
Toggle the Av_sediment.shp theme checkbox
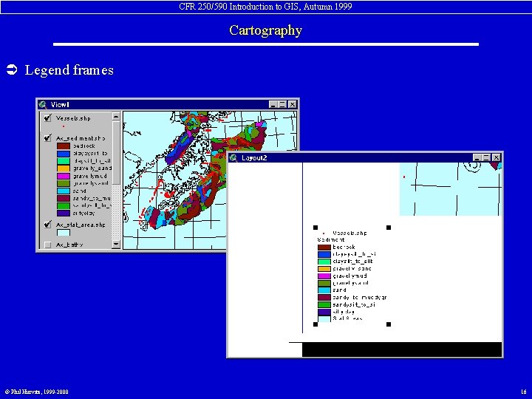(x=47, y=138)
